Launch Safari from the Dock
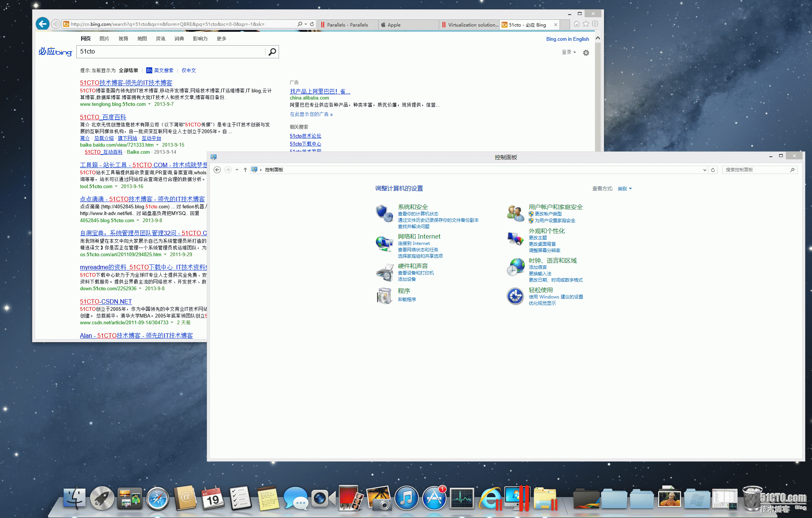Screen dimensions: 812x518 click(x=157, y=498)
